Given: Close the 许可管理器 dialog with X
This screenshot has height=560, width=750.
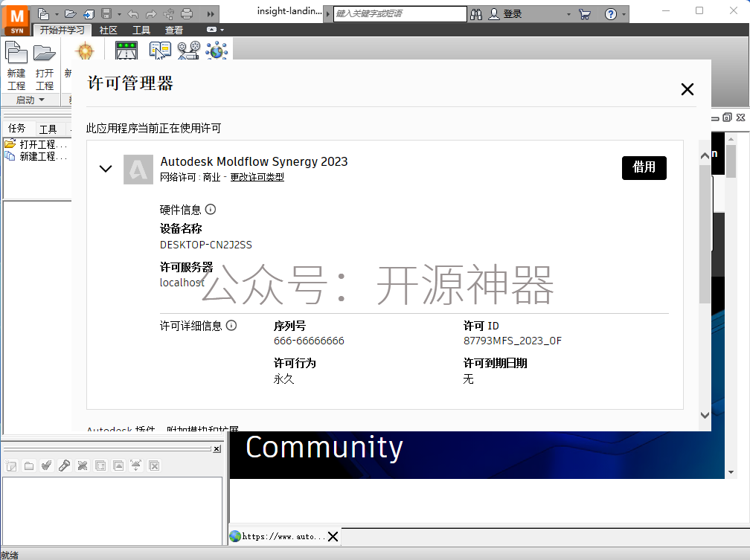Looking at the screenshot, I should click(687, 89).
